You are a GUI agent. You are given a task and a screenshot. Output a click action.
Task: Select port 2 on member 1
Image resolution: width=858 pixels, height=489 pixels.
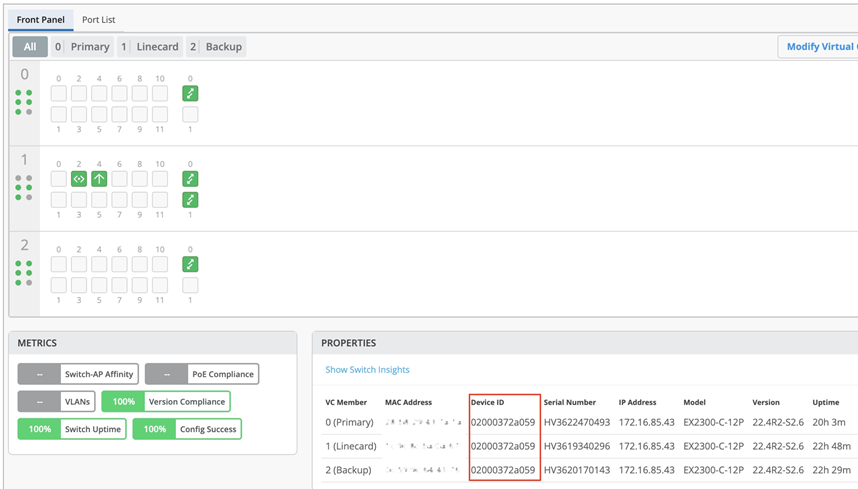[x=79, y=179]
